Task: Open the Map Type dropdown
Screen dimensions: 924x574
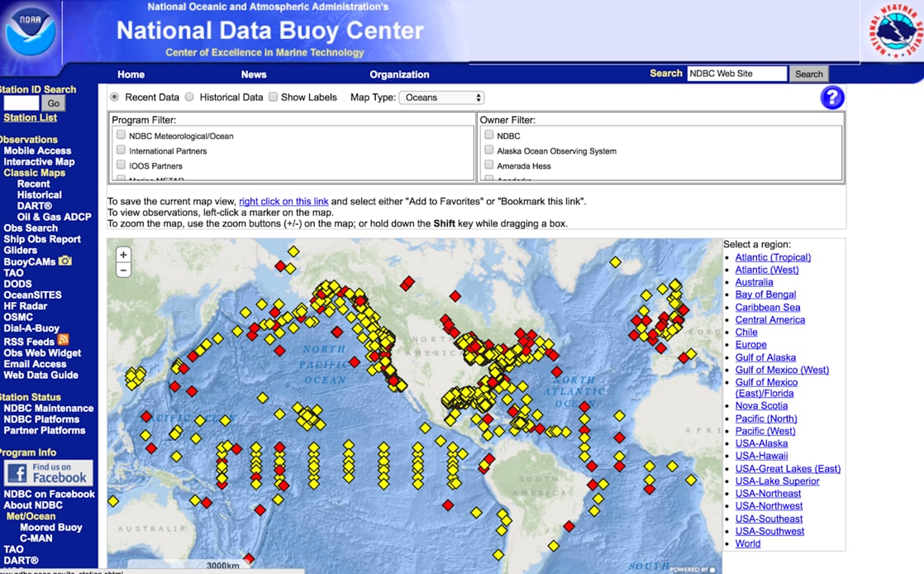Action: [442, 98]
